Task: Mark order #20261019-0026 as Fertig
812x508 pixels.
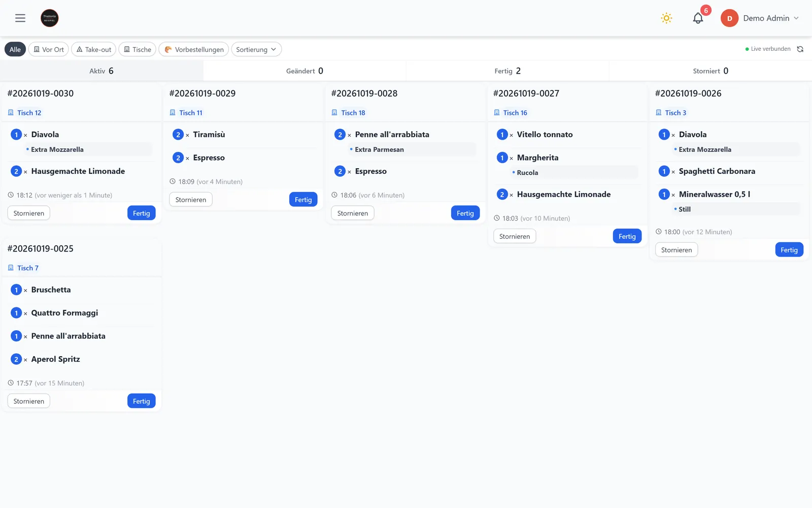Action: (789, 250)
